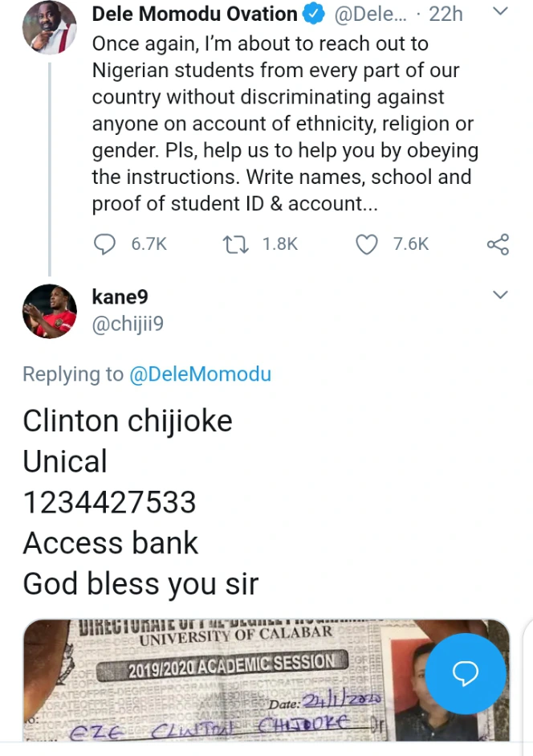
Task: Click the 7.6K likes count
Action: point(411,244)
